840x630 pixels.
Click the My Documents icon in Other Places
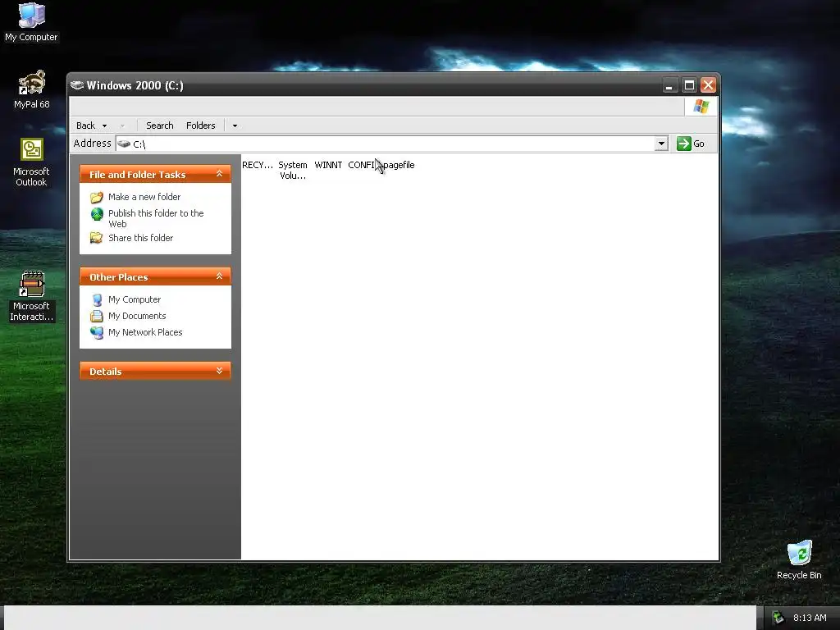[97, 316]
